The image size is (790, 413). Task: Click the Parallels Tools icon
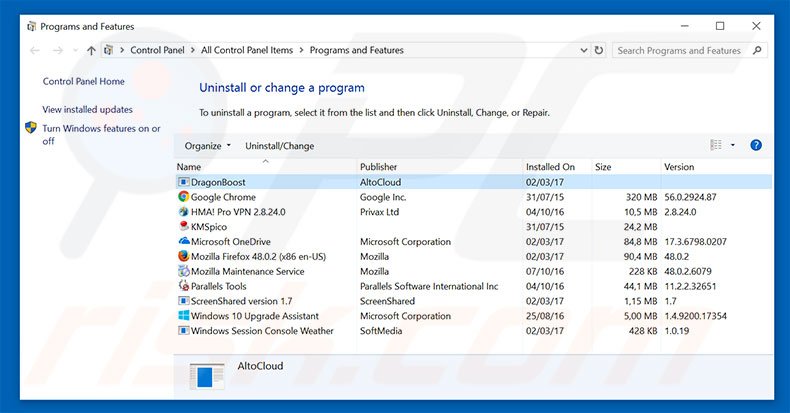pyautogui.click(x=183, y=286)
